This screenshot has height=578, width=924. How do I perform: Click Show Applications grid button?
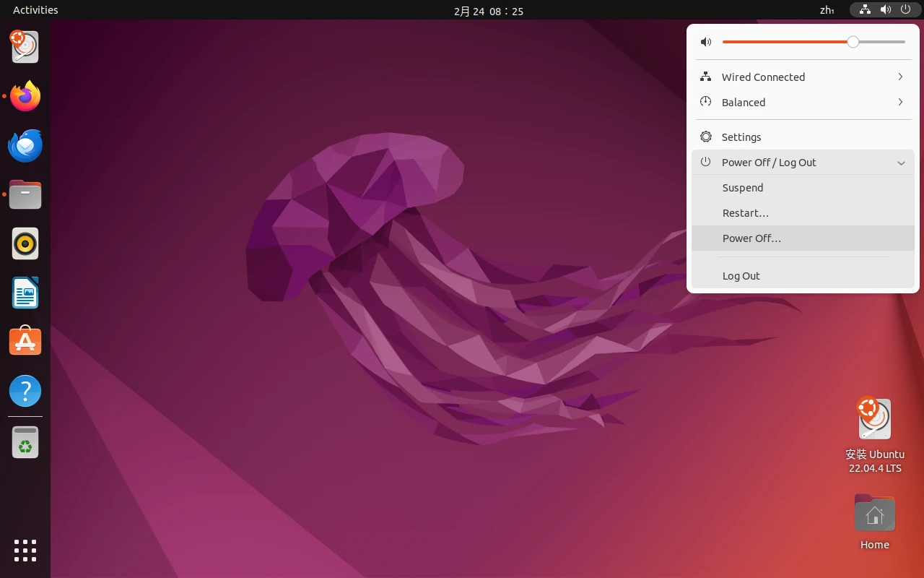pos(25,550)
